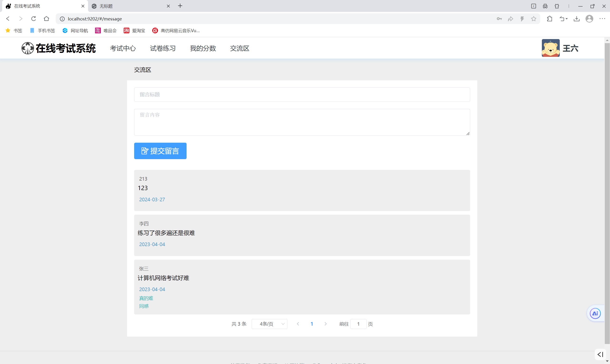The width and height of the screenshot is (610, 364).
Task: Reload the page with refresh icon
Action: click(34, 19)
